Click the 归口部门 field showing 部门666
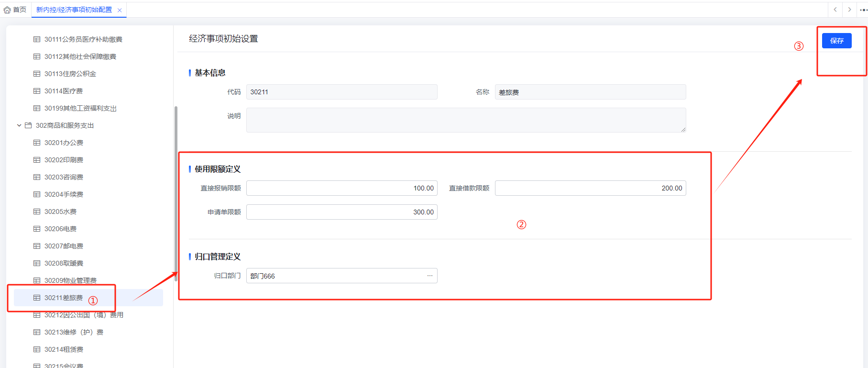 (341, 276)
